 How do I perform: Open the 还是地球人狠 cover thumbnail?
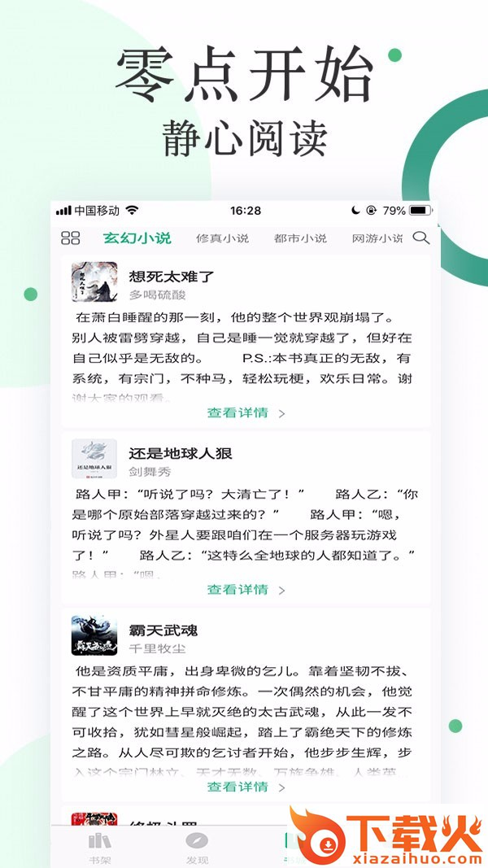(x=94, y=459)
